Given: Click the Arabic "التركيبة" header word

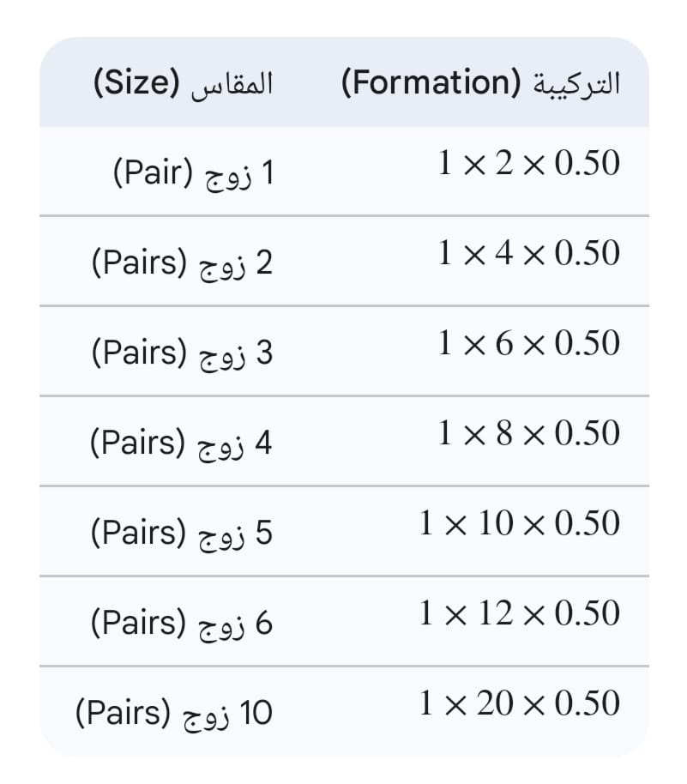Looking at the screenshot, I should (576, 84).
